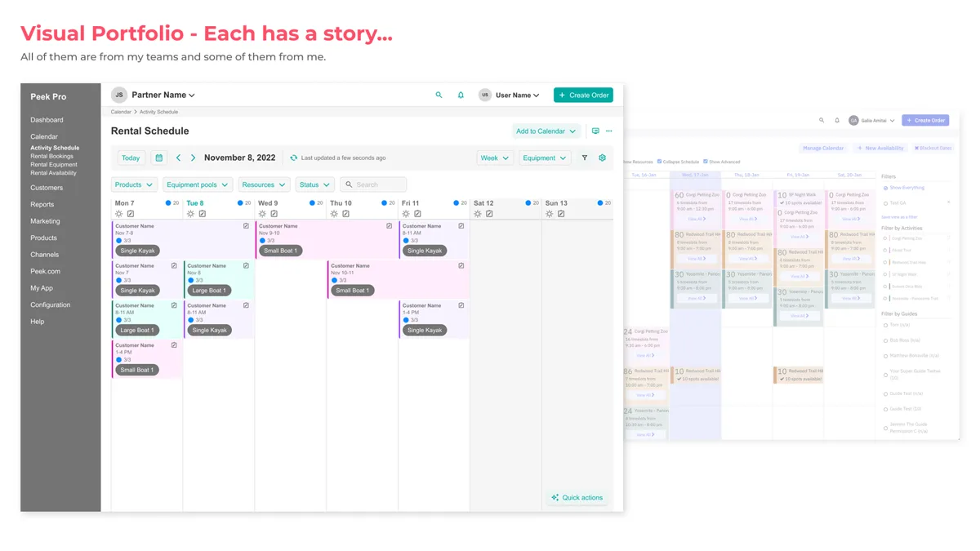The width and height of the screenshot is (980, 551).
Task: Click search icon in background calendar window
Action: pos(822,120)
